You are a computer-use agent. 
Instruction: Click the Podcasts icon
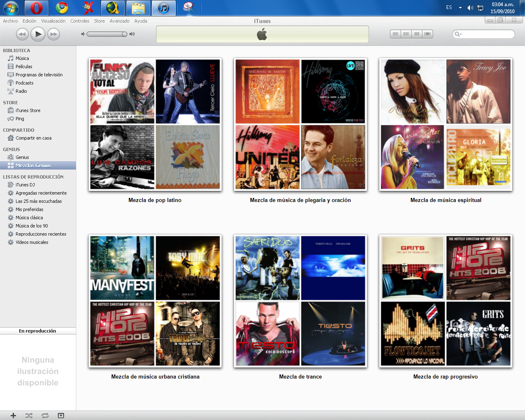tap(11, 83)
